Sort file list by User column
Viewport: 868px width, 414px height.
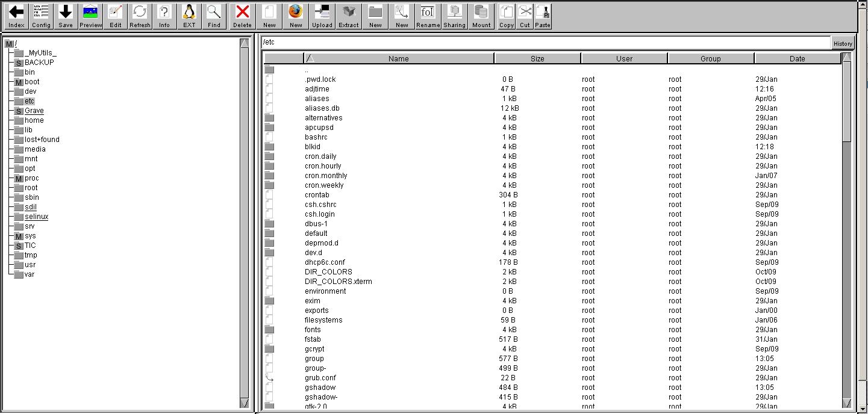[624, 58]
